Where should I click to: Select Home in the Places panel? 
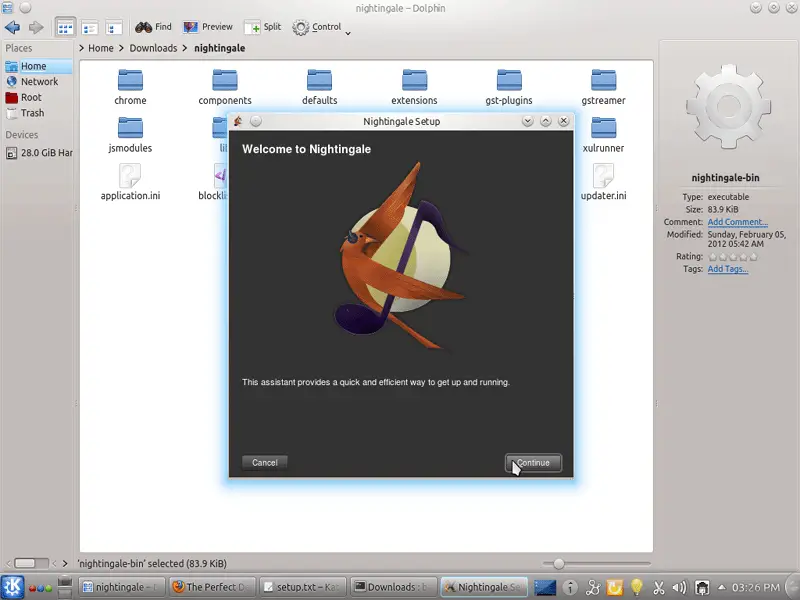tap(38, 66)
